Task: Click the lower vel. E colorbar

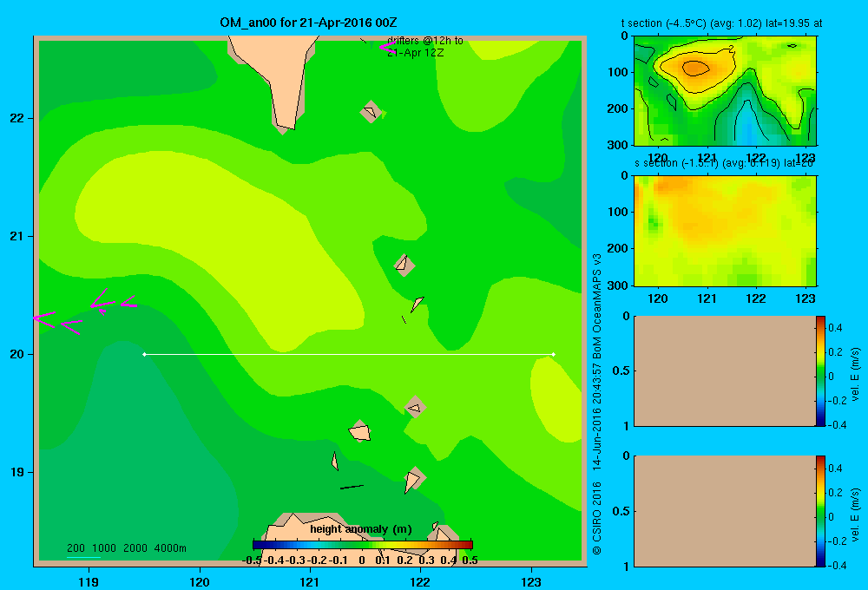Action: click(x=820, y=511)
